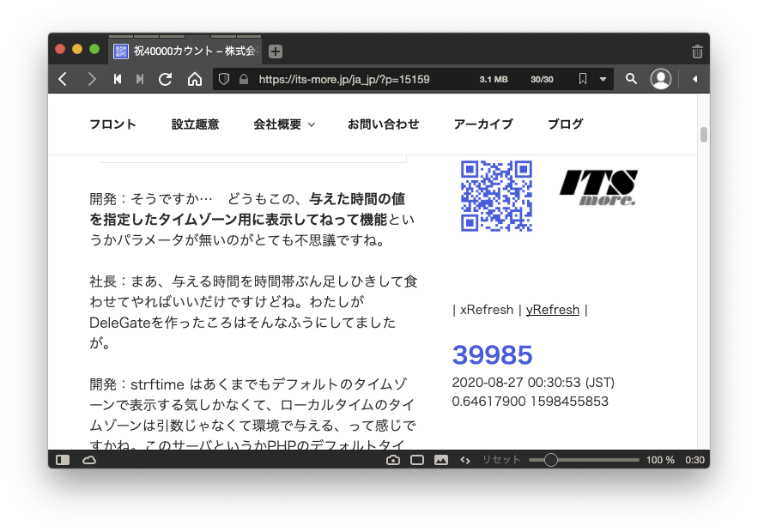Viewport: 758px width, 532px height.
Task: Toggle image loading in status bar
Action: pos(441,460)
